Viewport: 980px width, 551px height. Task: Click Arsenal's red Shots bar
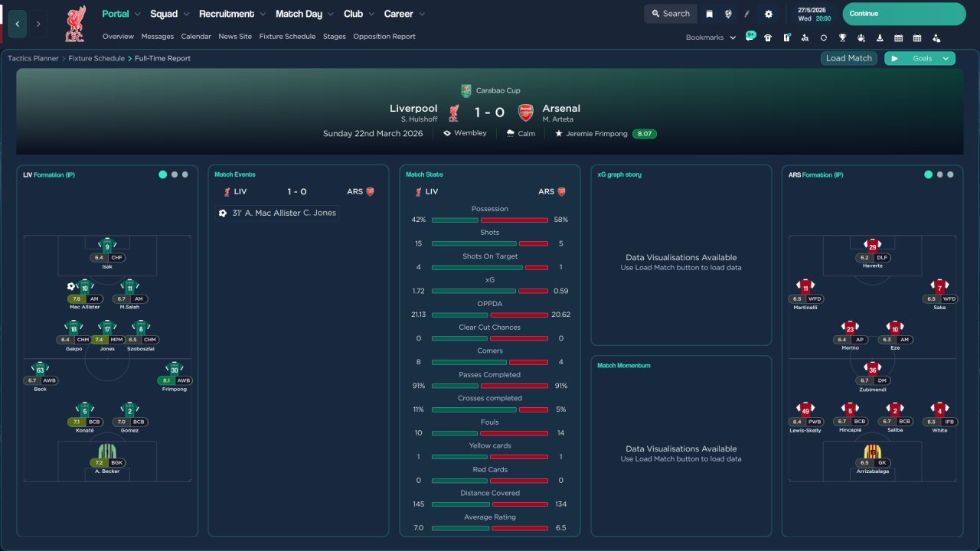point(534,243)
